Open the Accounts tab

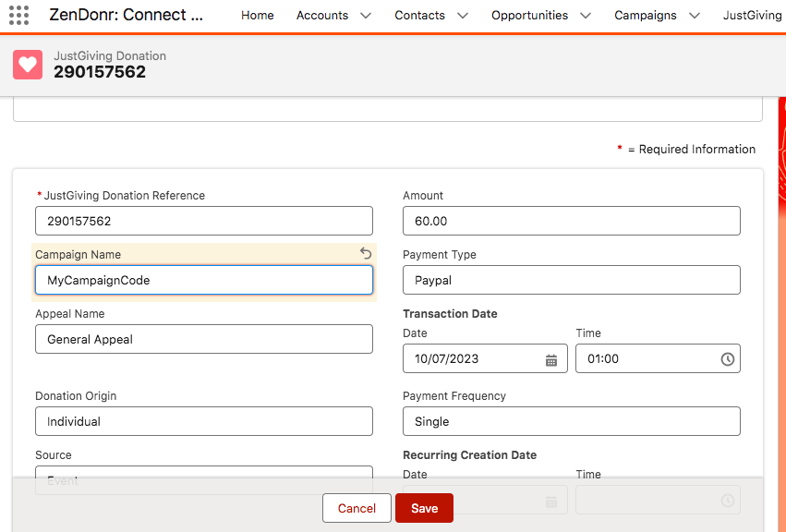[x=321, y=16]
